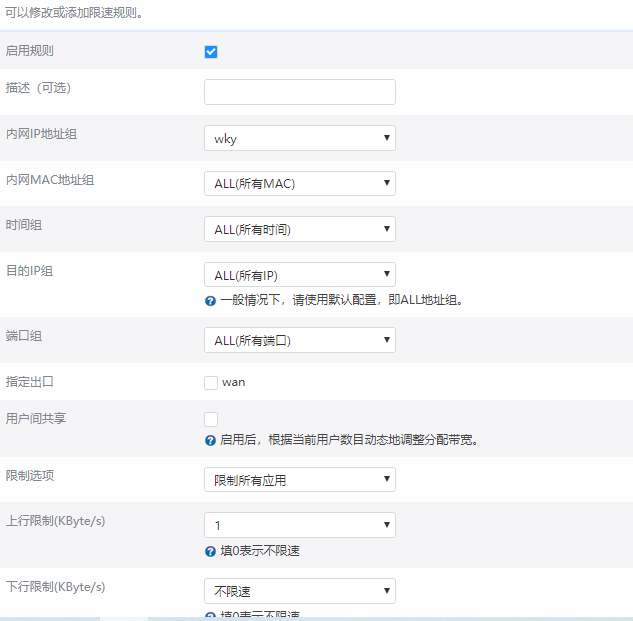The image size is (633, 621).
Task: Click the 一般情况下，请使用默认配置 hint text
Action: [x=342, y=300]
